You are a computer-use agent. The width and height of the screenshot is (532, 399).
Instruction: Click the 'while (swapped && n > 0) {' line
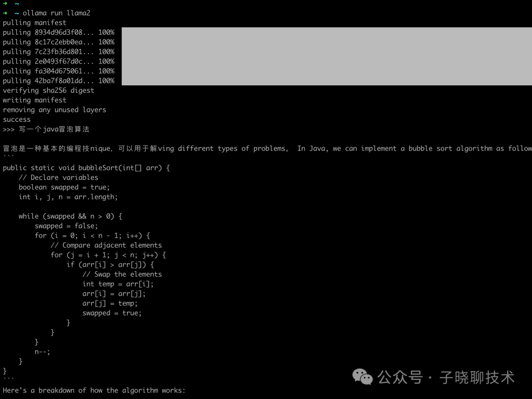point(70,217)
